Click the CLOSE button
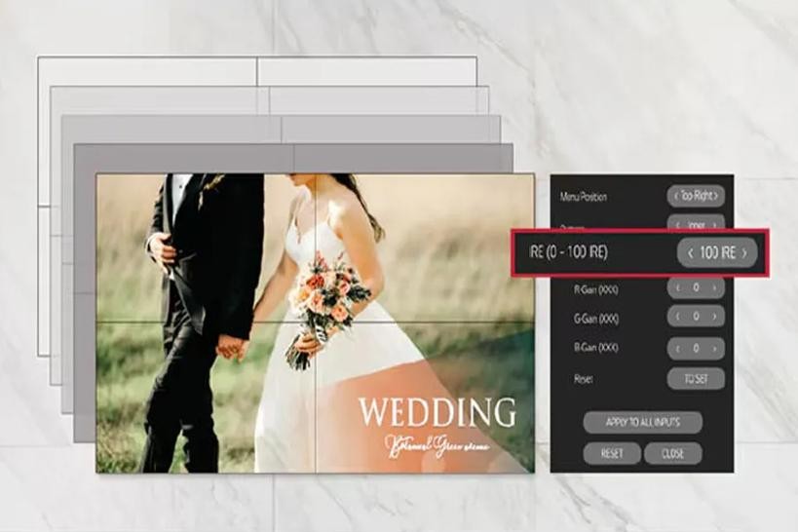Image resolution: width=798 pixels, height=532 pixels. (x=672, y=453)
